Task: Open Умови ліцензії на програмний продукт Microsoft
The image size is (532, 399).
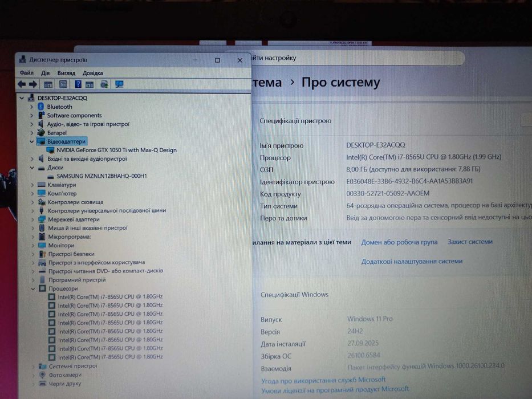Action: pyautogui.click(x=335, y=389)
